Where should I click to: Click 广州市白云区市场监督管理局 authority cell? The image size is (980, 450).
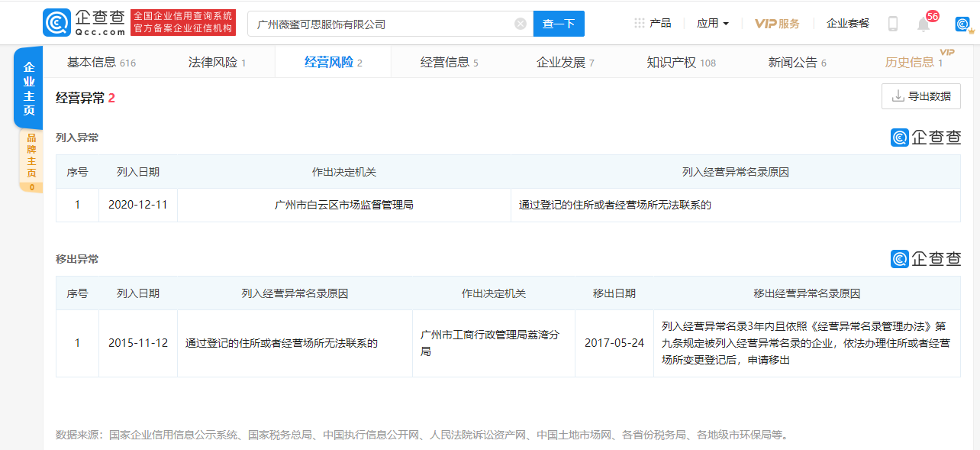point(344,205)
